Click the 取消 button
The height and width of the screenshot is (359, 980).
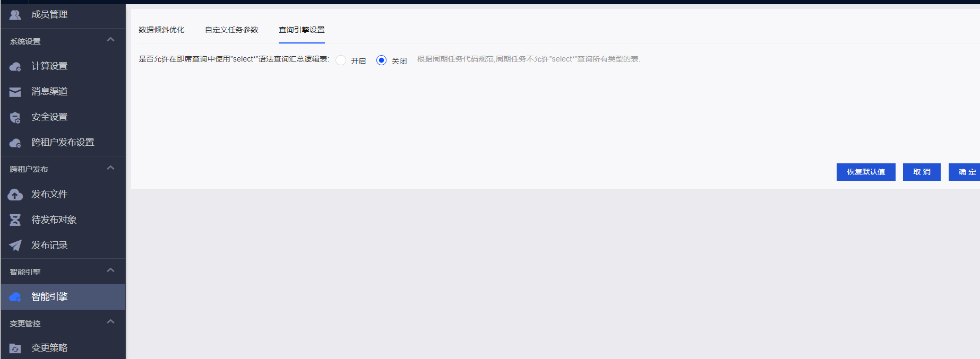(922, 172)
